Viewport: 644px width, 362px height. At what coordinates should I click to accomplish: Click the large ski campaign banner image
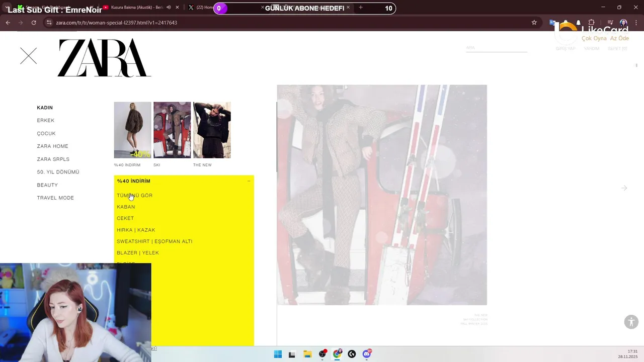tap(382, 195)
